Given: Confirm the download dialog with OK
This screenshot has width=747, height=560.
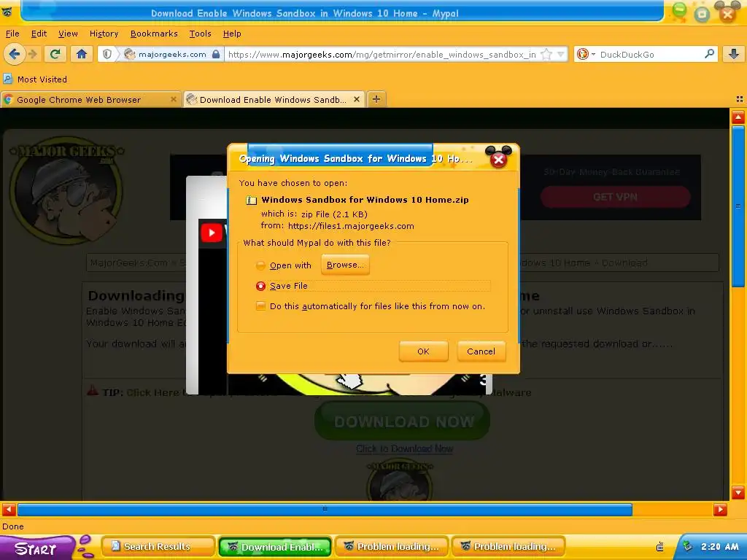Looking at the screenshot, I should (x=424, y=351).
